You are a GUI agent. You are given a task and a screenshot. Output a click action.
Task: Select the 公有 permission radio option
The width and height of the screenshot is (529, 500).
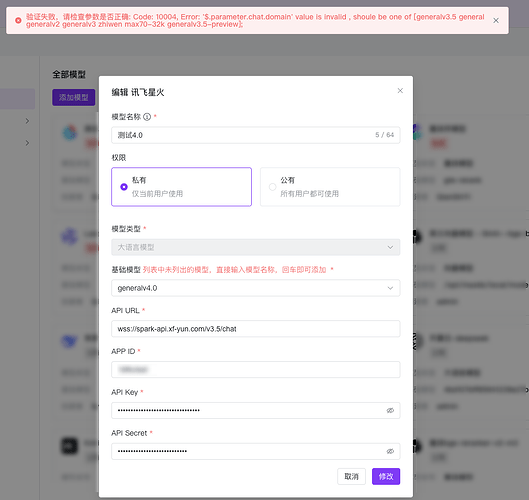point(330,187)
